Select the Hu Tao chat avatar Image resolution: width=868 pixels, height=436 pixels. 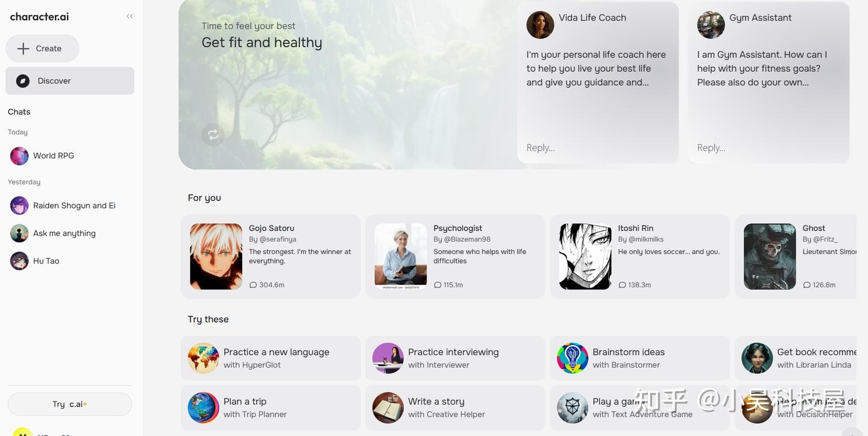pyautogui.click(x=19, y=261)
